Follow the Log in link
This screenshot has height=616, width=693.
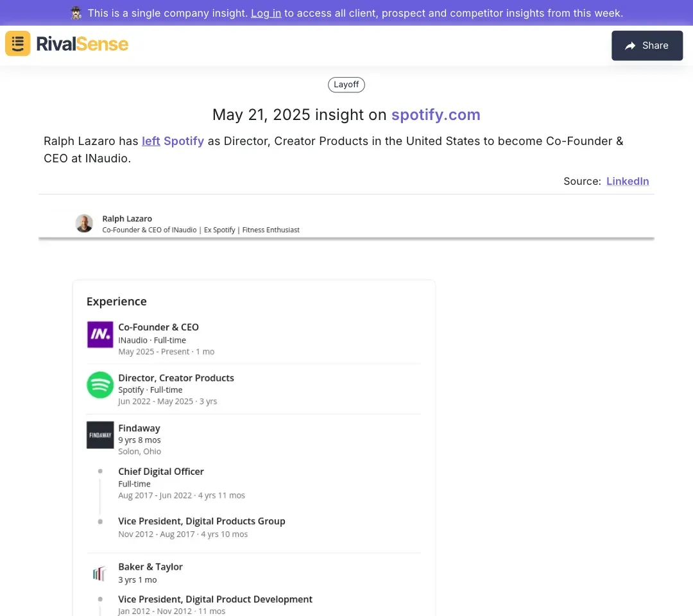[x=266, y=13]
